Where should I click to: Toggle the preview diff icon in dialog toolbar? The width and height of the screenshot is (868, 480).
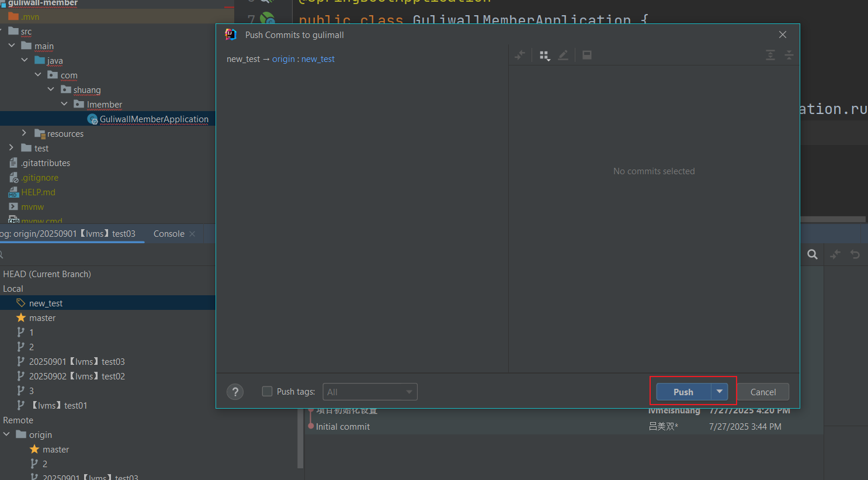tap(587, 55)
